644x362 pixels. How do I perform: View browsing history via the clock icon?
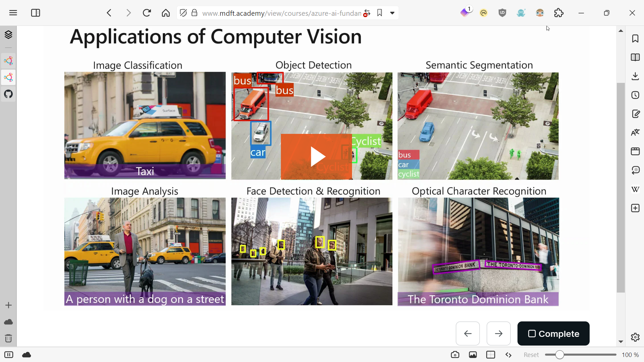[x=635, y=95]
